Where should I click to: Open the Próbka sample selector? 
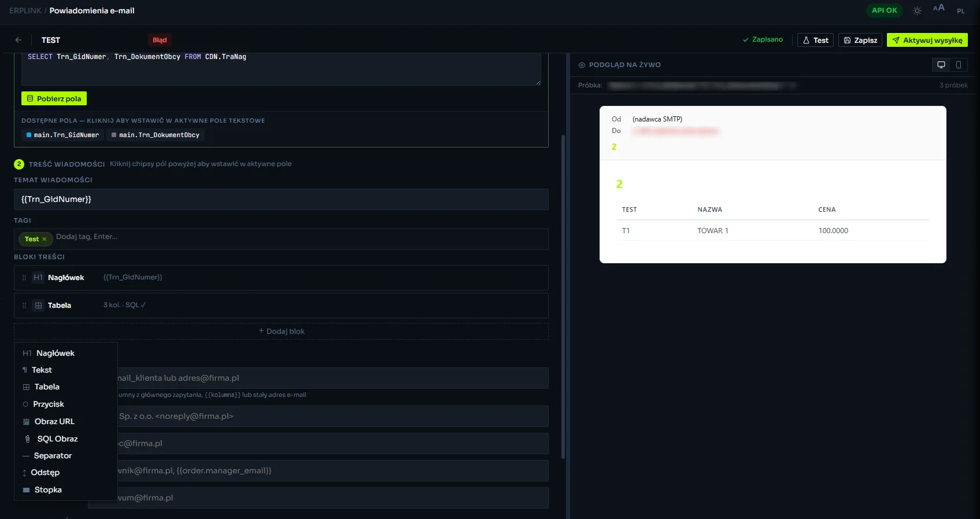click(702, 85)
